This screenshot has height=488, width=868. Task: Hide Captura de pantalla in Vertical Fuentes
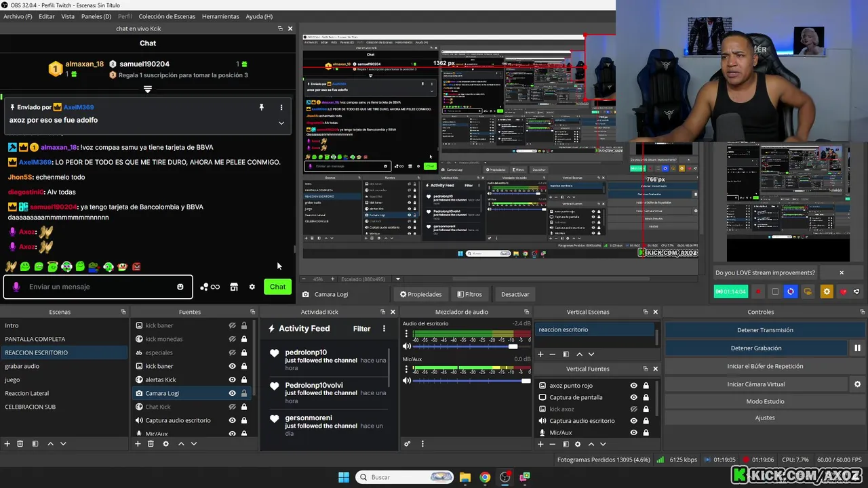tap(634, 397)
